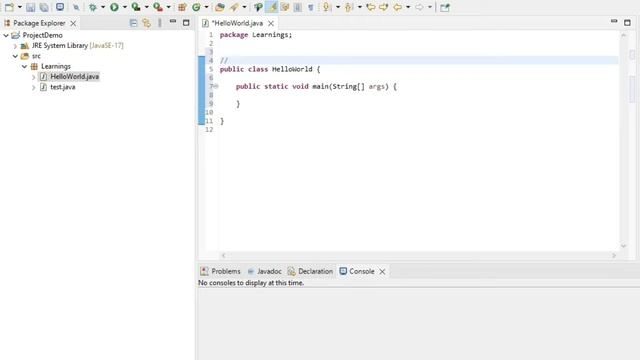This screenshot has width=640, height=360.
Task: Select the Learnings package
Action: pyautogui.click(x=56, y=66)
